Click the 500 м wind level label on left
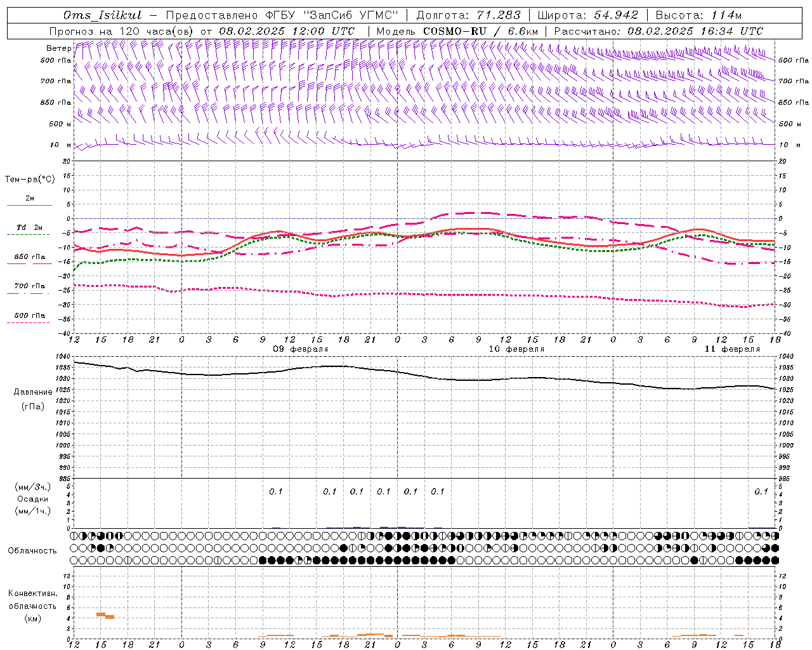 60,124
